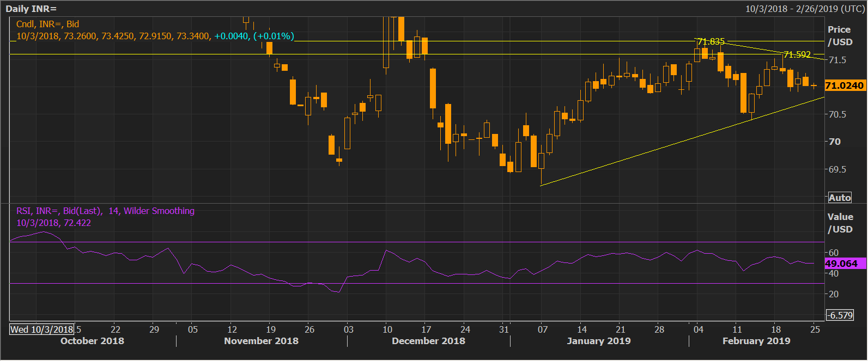Viewport: 868px width, 361px height.
Task: Click the +0.0040 (+0.01%) change value
Action: tap(254, 36)
